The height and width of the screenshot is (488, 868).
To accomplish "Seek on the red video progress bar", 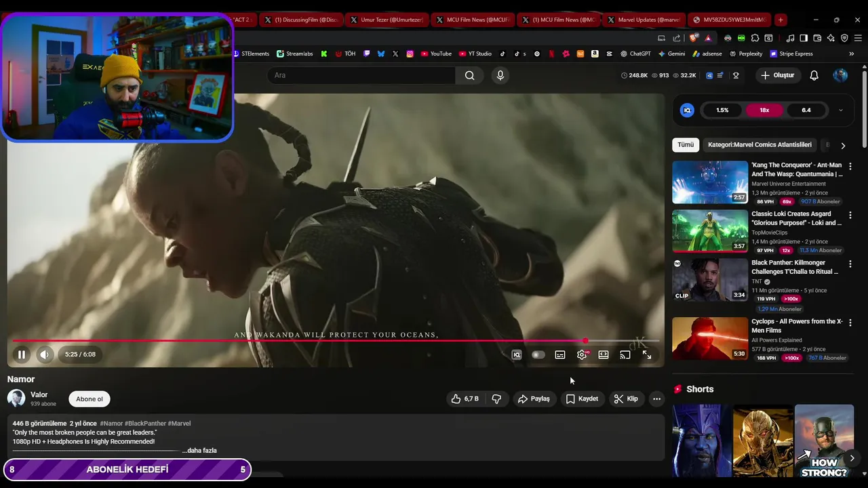I will pyautogui.click(x=336, y=341).
